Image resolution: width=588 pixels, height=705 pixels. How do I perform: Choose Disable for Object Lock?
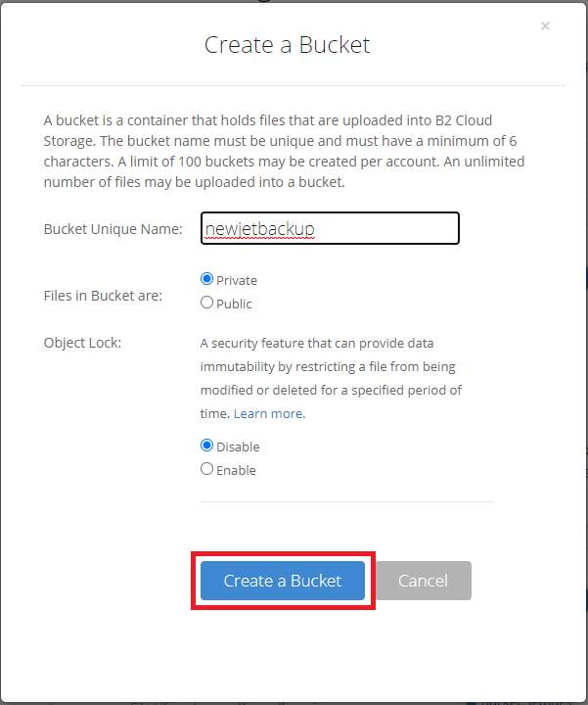pyautogui.click(x=206, y=446)
